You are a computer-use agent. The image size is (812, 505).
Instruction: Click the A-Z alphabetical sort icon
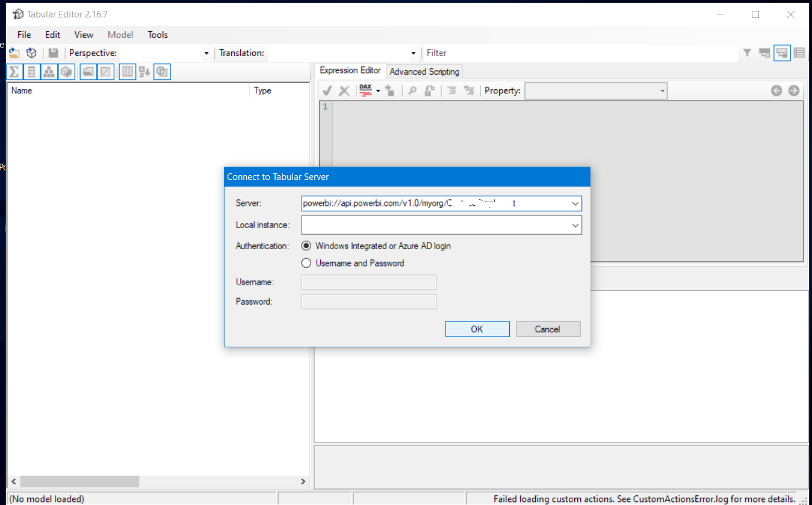[144, 72]
